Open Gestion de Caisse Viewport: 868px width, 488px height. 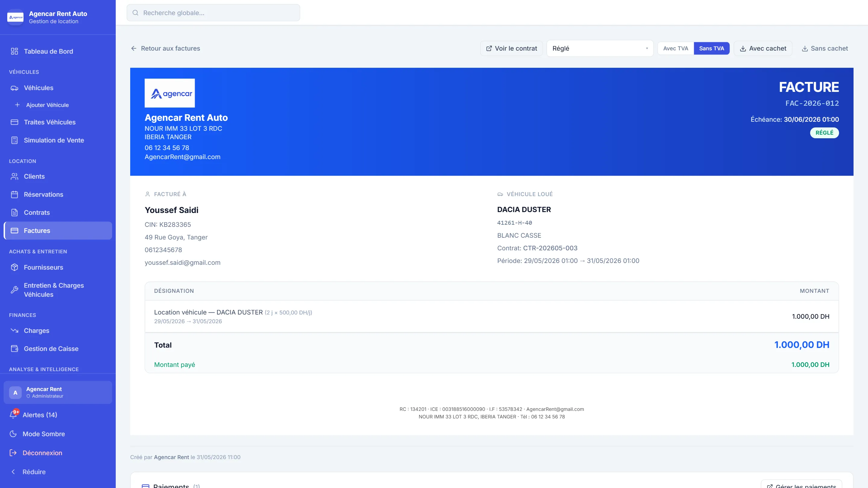click(x=58, y=349)
